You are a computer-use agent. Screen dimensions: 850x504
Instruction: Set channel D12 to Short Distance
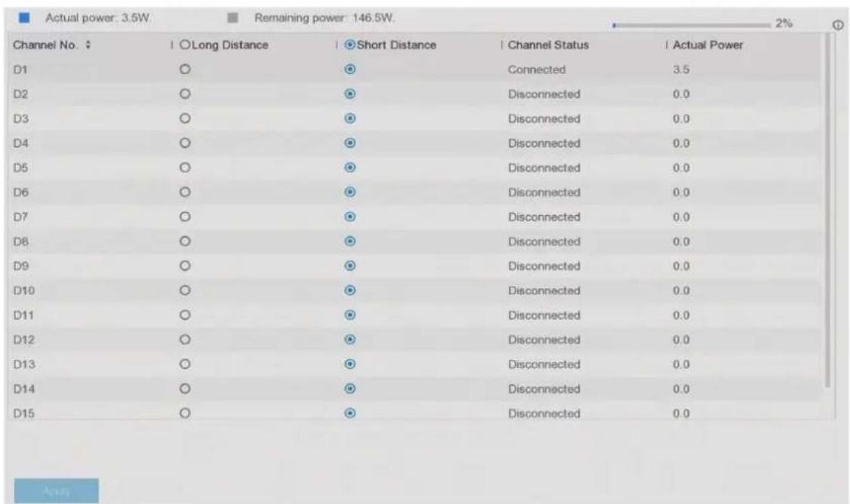pyautogui.click(x=350, y=340)
